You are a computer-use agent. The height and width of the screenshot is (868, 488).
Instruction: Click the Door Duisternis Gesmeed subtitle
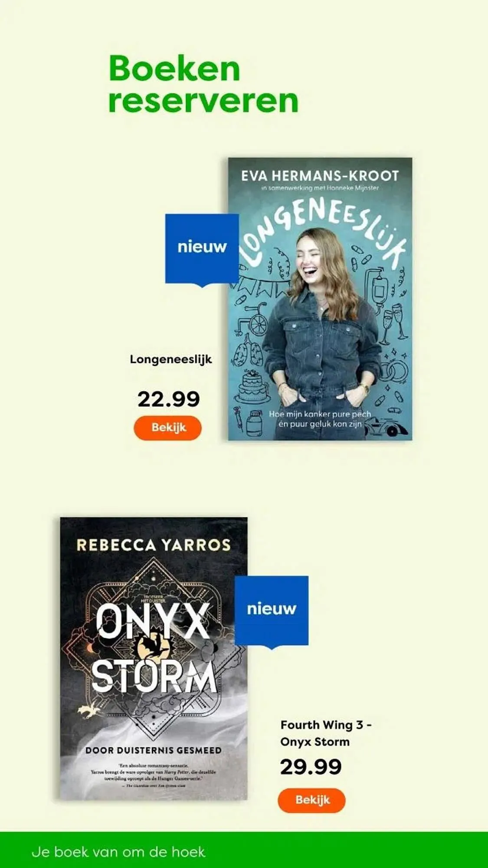(x=154, y=750)
